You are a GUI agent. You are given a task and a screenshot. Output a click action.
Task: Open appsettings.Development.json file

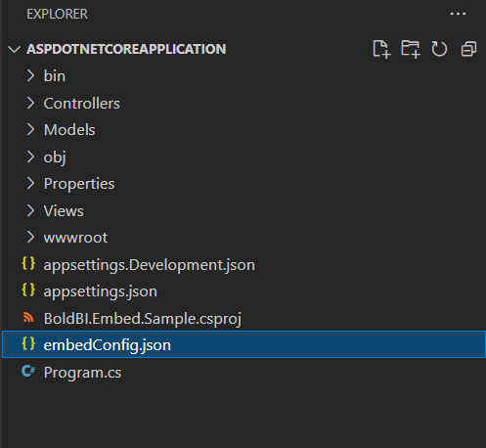coord(150,265)
